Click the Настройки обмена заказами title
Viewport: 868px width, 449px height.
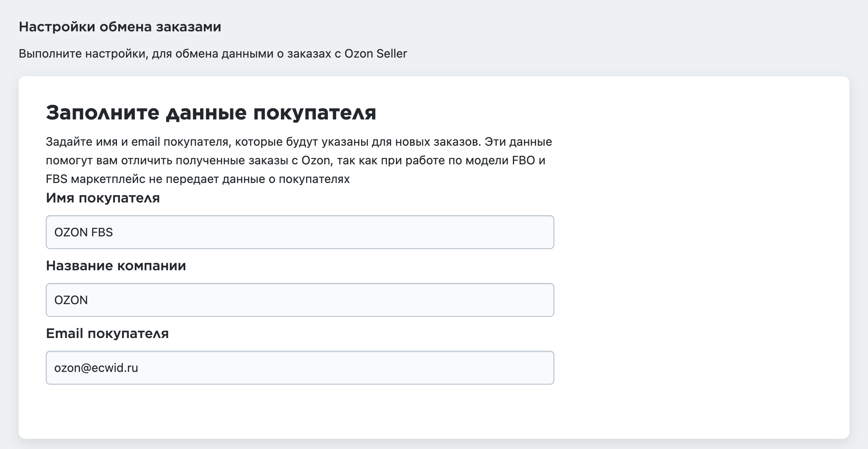click(120, 27)
